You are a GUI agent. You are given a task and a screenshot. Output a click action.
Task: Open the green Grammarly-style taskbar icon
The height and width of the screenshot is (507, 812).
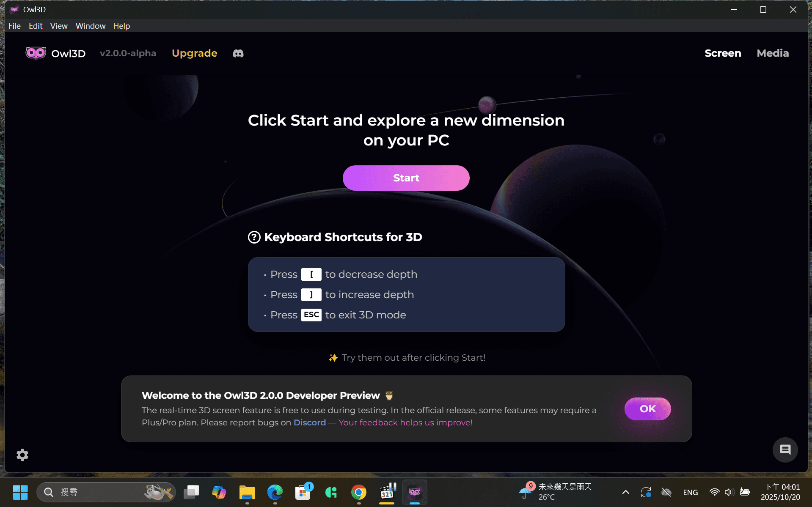click(331, 492)
